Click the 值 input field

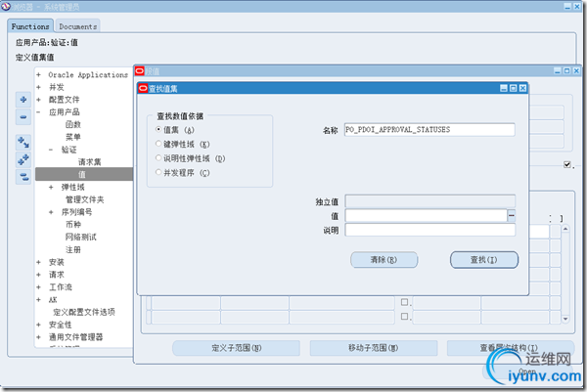[426, 215]
